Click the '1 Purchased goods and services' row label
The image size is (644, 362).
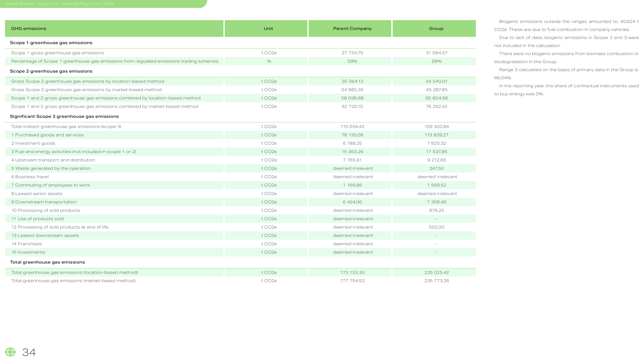[x=47, y=135]
